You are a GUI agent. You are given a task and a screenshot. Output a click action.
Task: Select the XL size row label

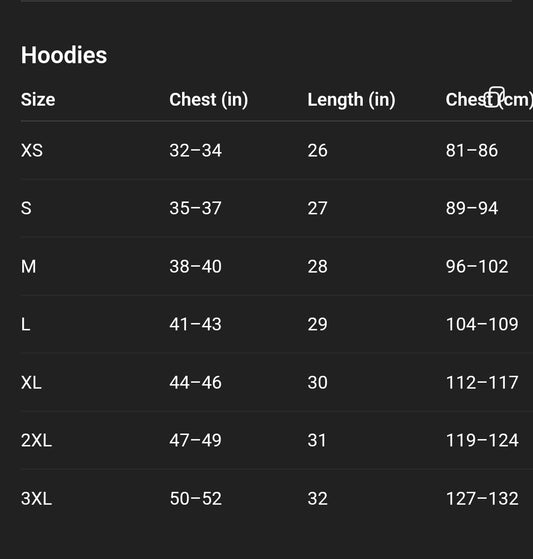click(x=31, y=383)
